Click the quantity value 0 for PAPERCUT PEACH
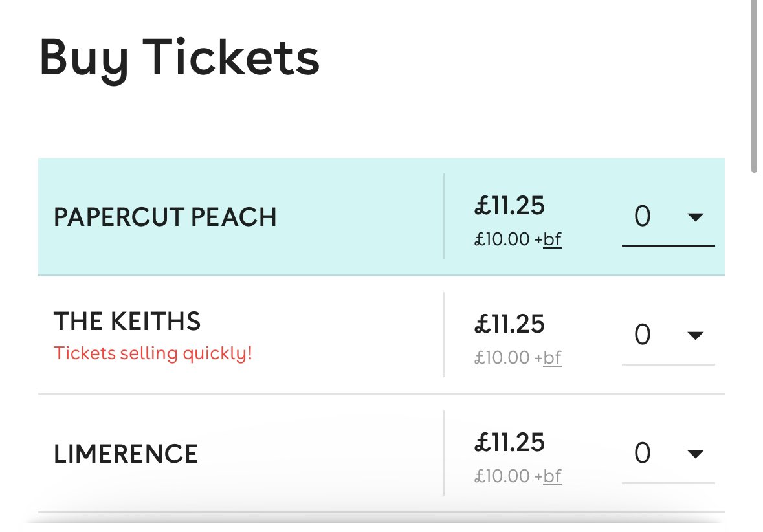Screen dimensions: 763x532 pyautogui.click(x=642, y=217)
